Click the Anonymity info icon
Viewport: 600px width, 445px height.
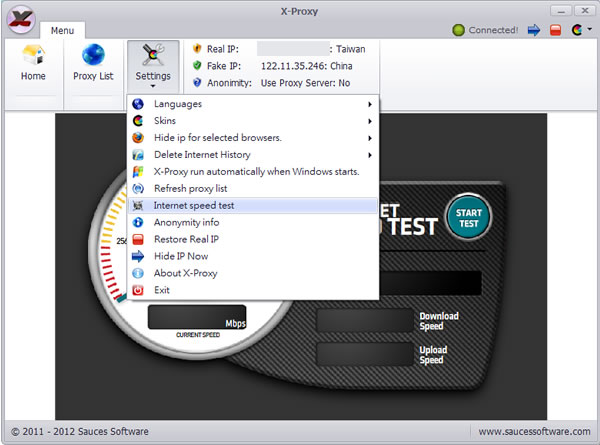(138, 222)
